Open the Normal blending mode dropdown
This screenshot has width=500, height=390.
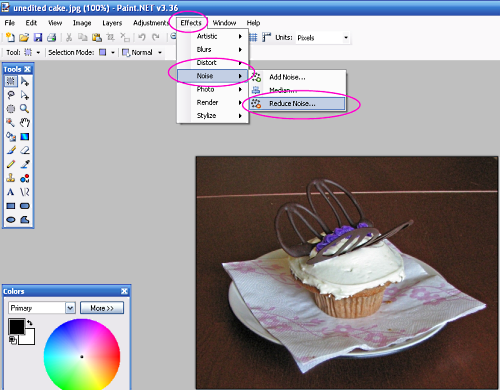click(160, 53)
